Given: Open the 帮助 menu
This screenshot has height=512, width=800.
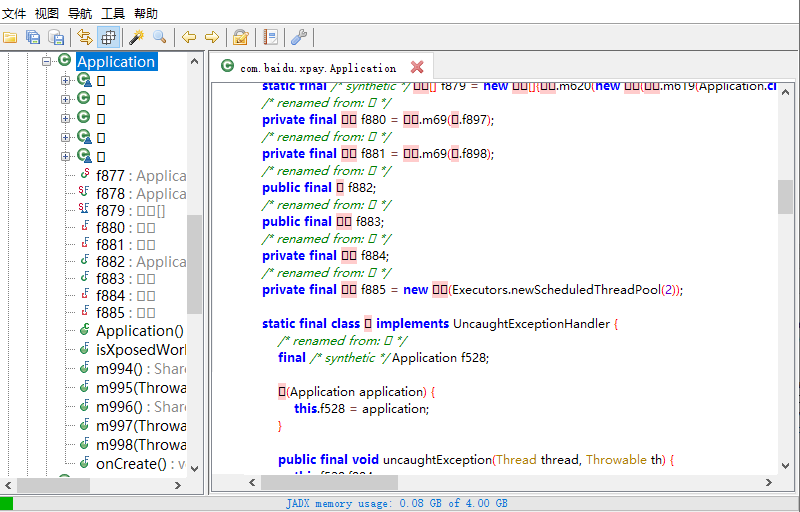Looking at the screenshot, I should click(146, 13).
